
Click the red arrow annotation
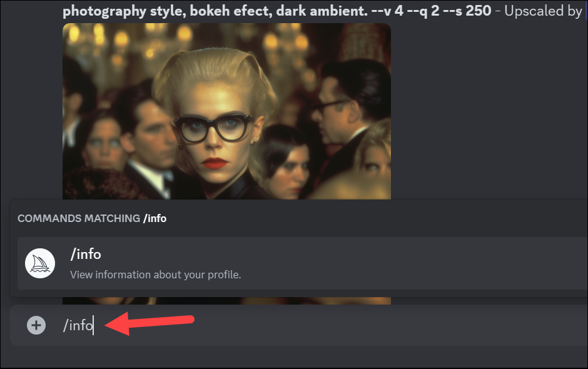pos(150,323)
